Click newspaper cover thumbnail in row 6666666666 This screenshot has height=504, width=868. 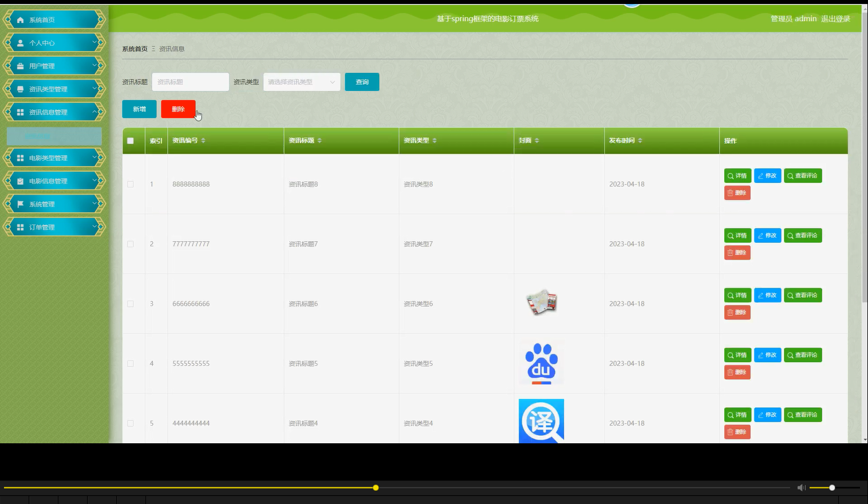click(x=541, y=303)
